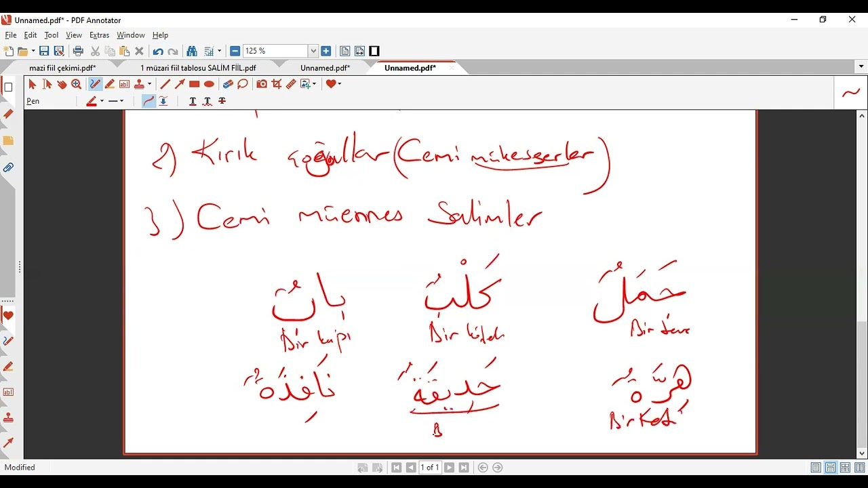Select the Arrow drawing tool
This screenshot has height=488, width=868.
click(x=180, y=84)
